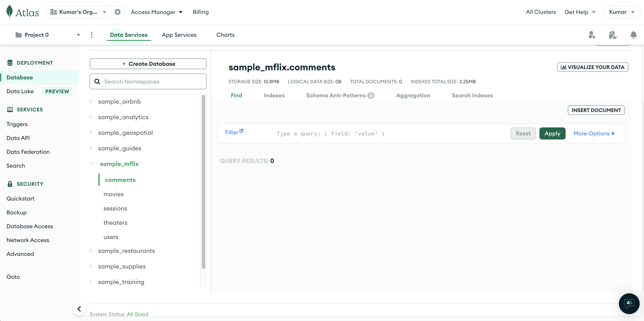Viewport: 644px width, 321px height.
Task: Click the search magnifier icon in namespaces box
Action: [97, 81]
